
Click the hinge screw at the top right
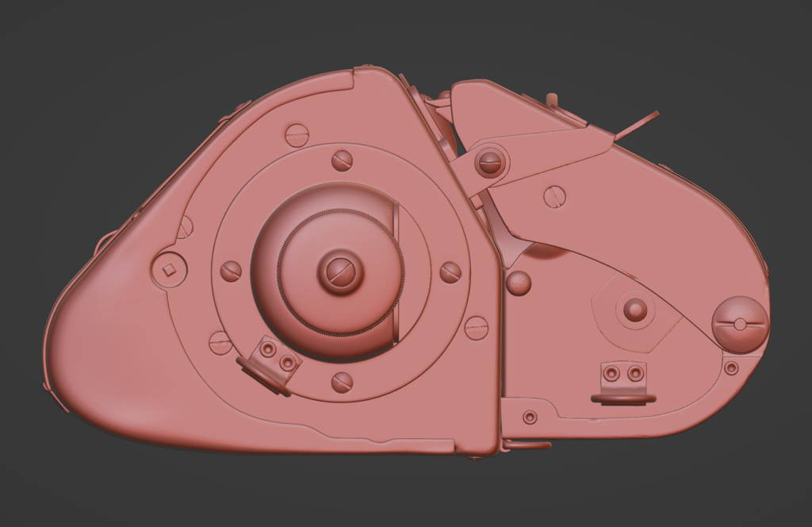pyautogui.click(x=490, y=162)
